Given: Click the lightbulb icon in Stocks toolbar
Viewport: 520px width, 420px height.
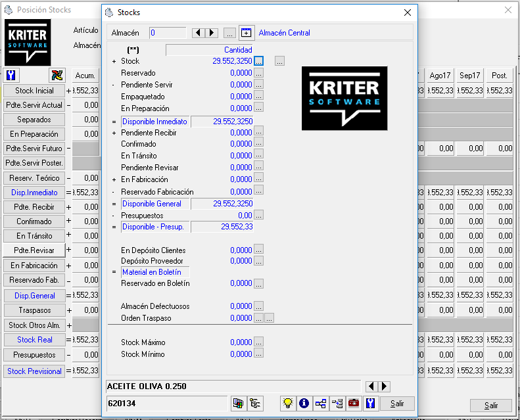Looking at the screenshot, I should pyautogui.click(x=288, y=404).
